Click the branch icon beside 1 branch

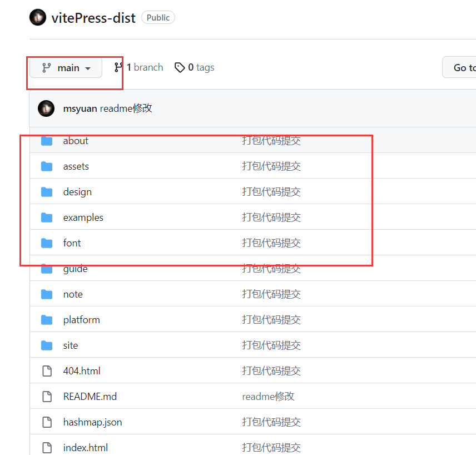tap(118, 67)
